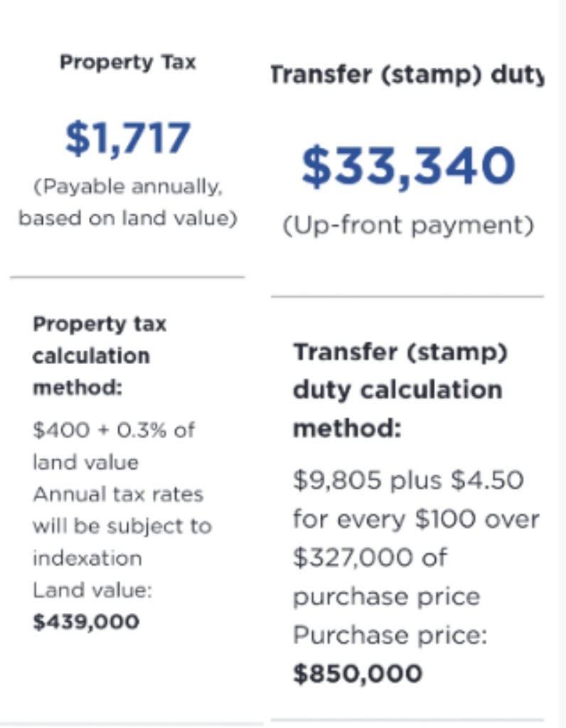Viewport: 566px width, 728px height.
Task: Click the top 'Transfer (stamp) duty' heading
Action: pos(407,75)
